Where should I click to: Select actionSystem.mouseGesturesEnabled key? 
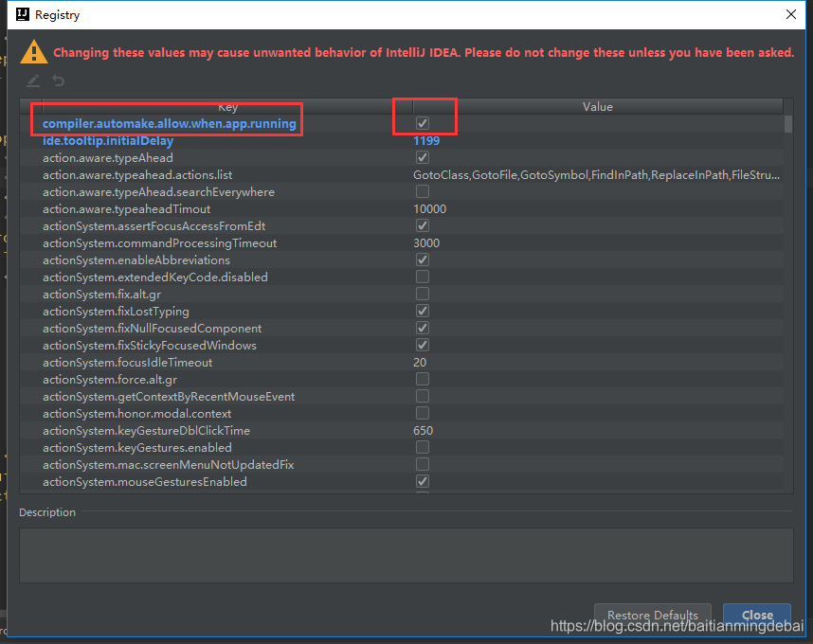tap(145, 482)
